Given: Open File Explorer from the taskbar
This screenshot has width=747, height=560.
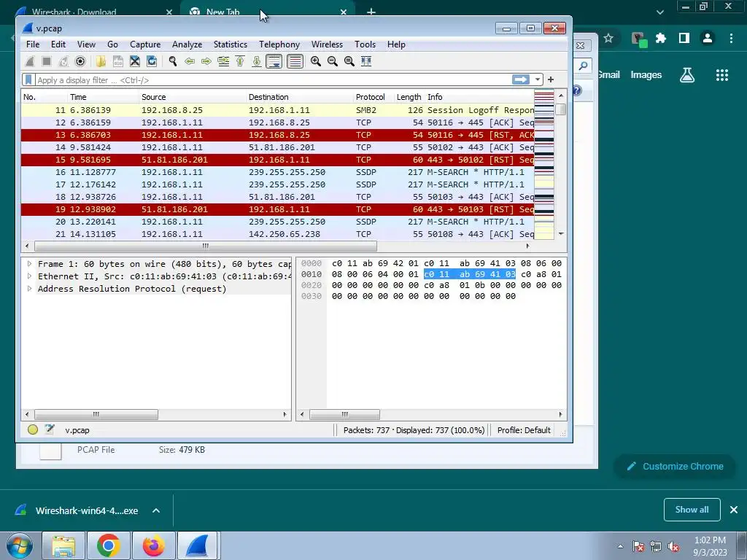Looking at the screenshot, I should click(64, 545).
